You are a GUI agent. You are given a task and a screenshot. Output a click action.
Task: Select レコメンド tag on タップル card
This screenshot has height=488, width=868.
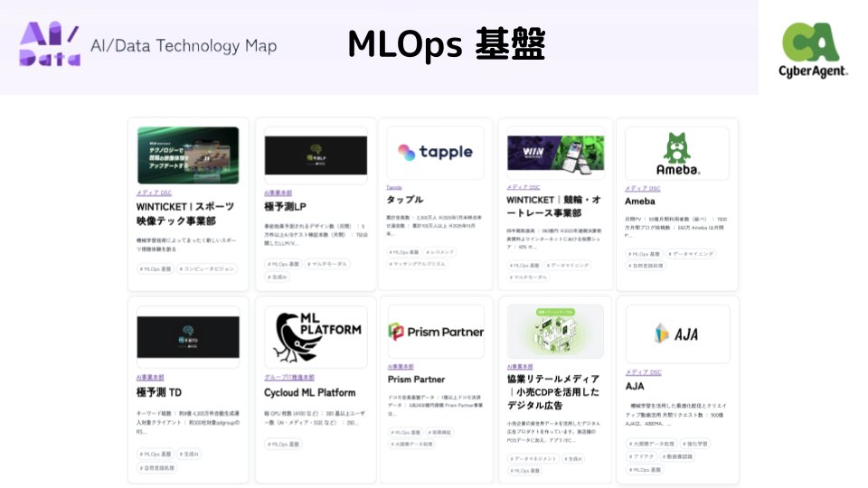tap(440, 252)
